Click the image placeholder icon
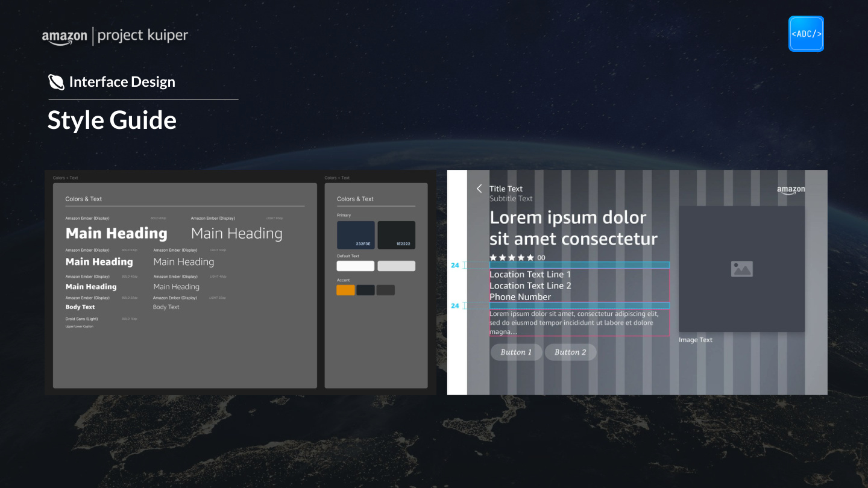 741,269
